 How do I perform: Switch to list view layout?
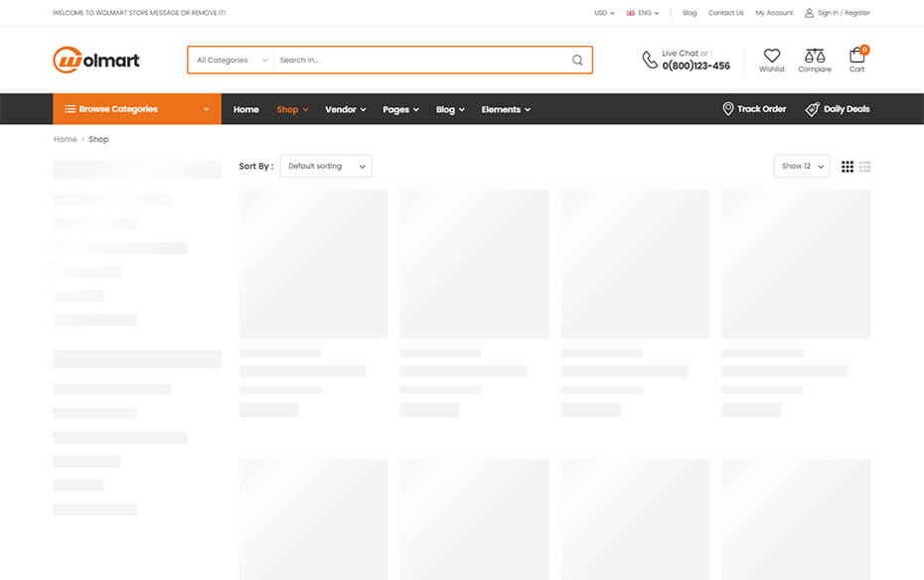pos(865,167)
